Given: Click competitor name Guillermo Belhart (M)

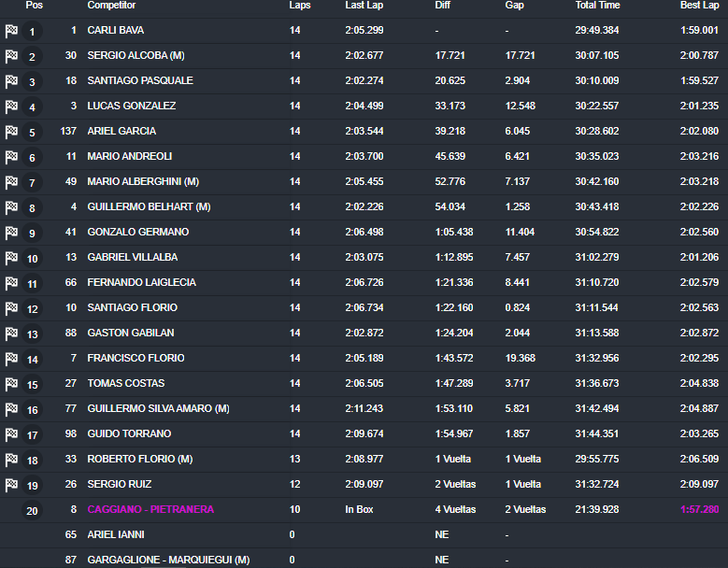Looking at the screenshot, I should 149,207.
